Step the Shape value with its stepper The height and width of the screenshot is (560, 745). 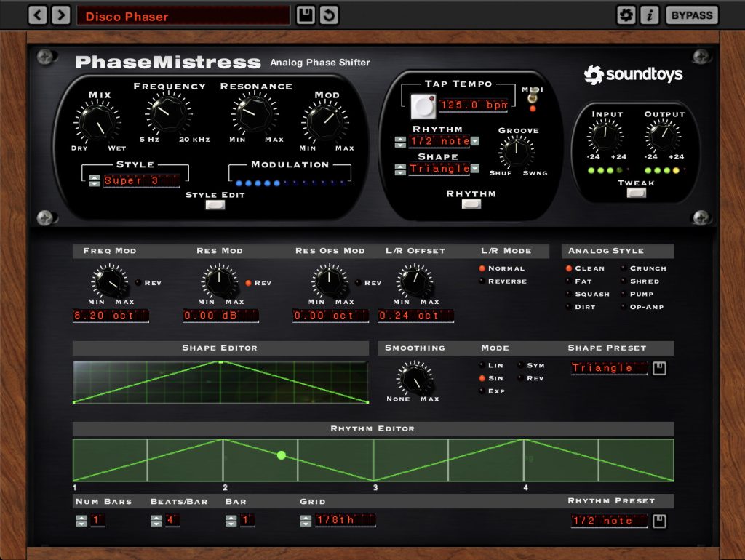[x=400, y=169]
